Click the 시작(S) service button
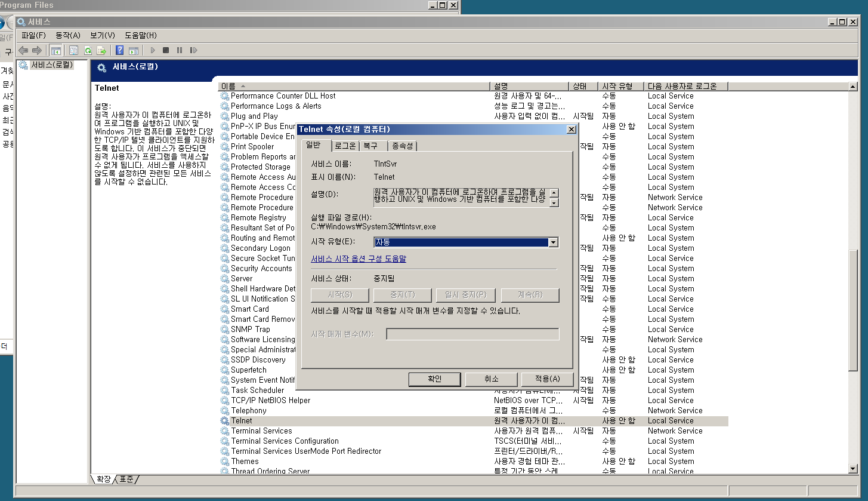Viewport: 868px width, 501px height. pos(340,295)
